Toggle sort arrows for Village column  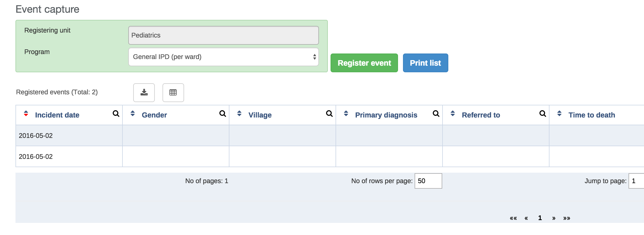tap(239, 113)
